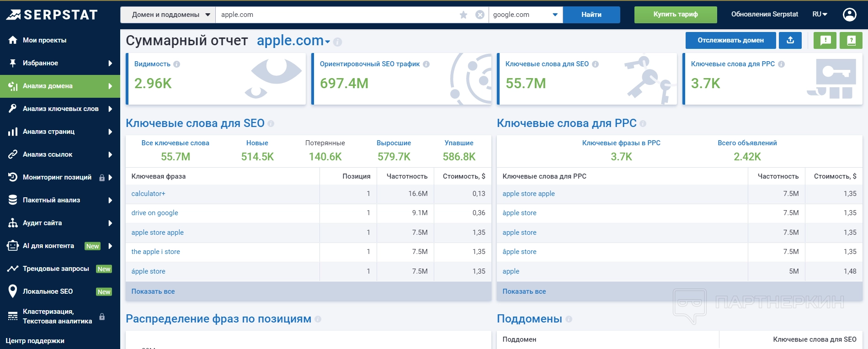Click the green help question icon
The width and height of the screenshot is (868, 349).
[x=851, y=40]
